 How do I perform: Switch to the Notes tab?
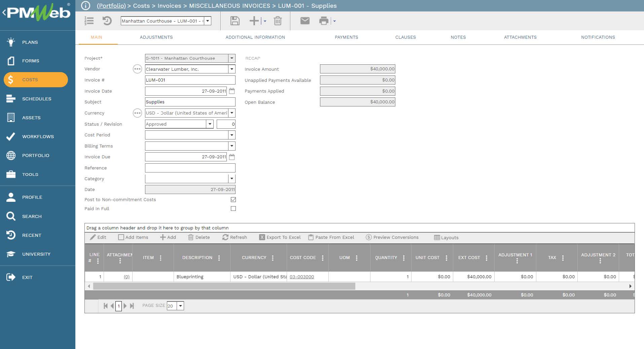pyautogui.click(x=458, y=37)
